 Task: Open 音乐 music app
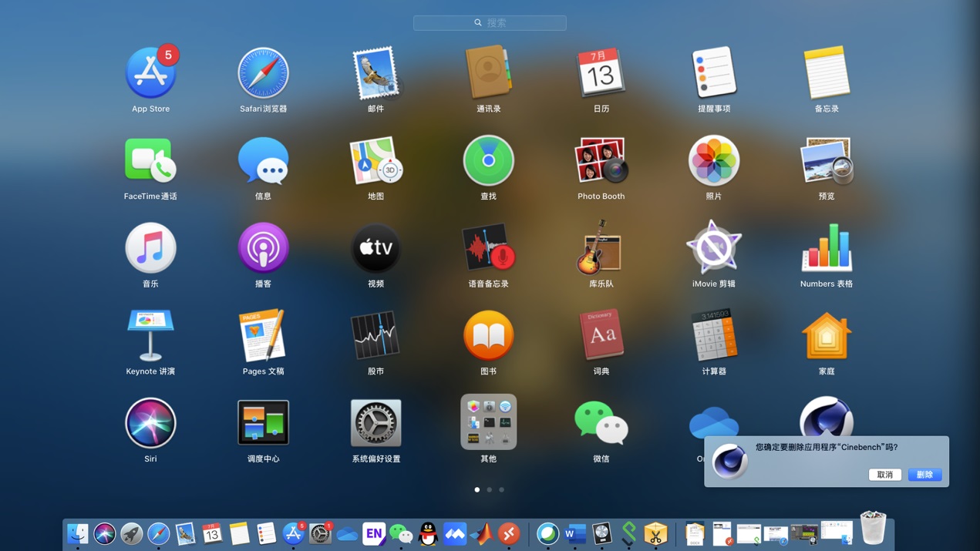pyautogui.click(x=150, y=248)
